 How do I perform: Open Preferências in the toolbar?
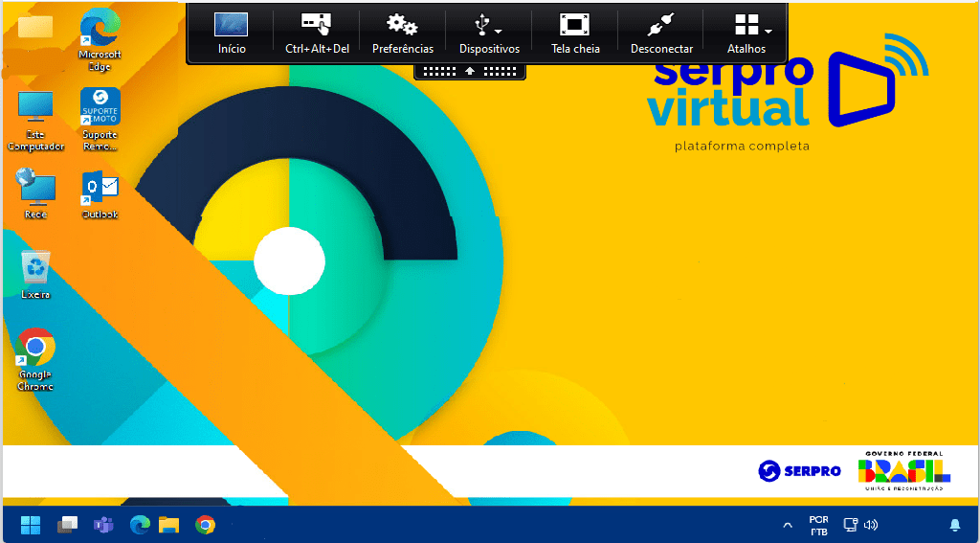[x=403, y=34]
